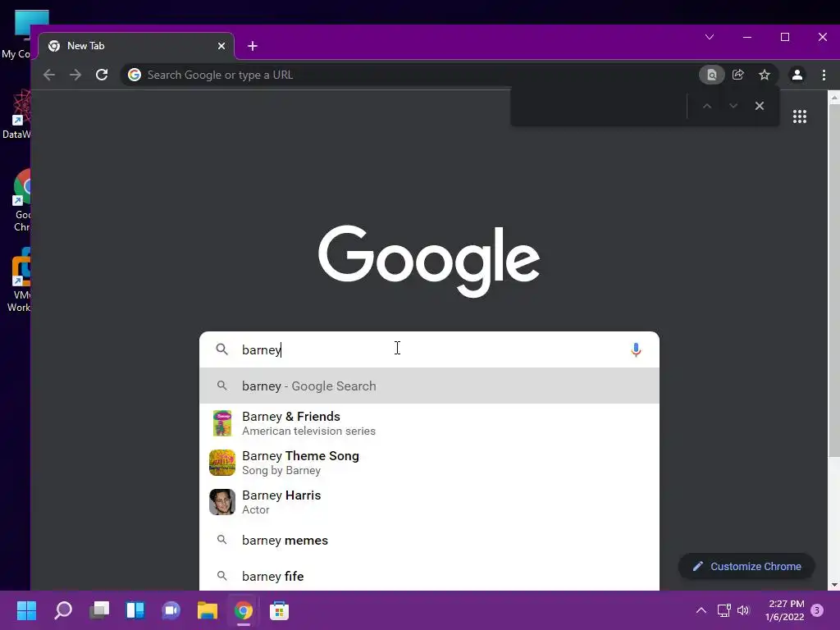Open the Chat taskbar icon
Viewport: 840px width, 630px height.
click(171, 610)
